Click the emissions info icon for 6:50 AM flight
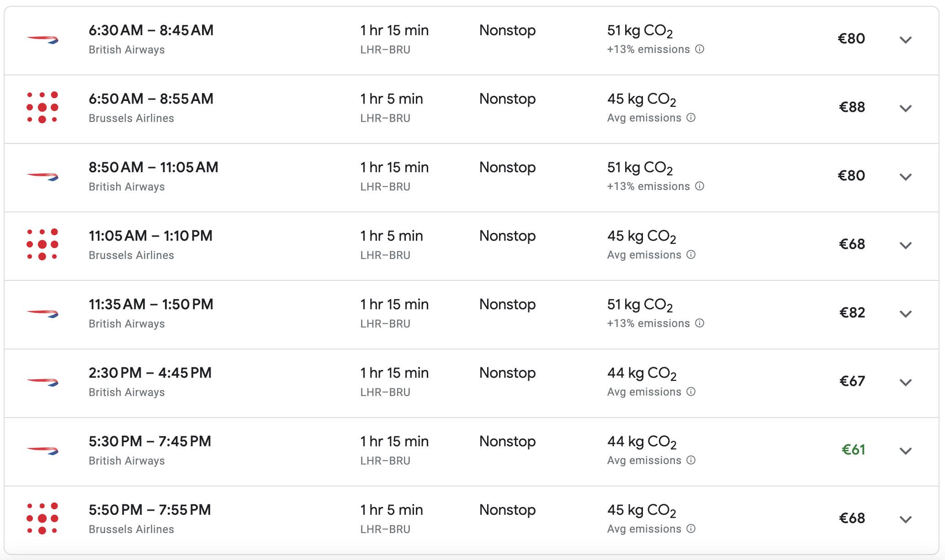This screenshot has height=560, width=945. pos(691,118)
